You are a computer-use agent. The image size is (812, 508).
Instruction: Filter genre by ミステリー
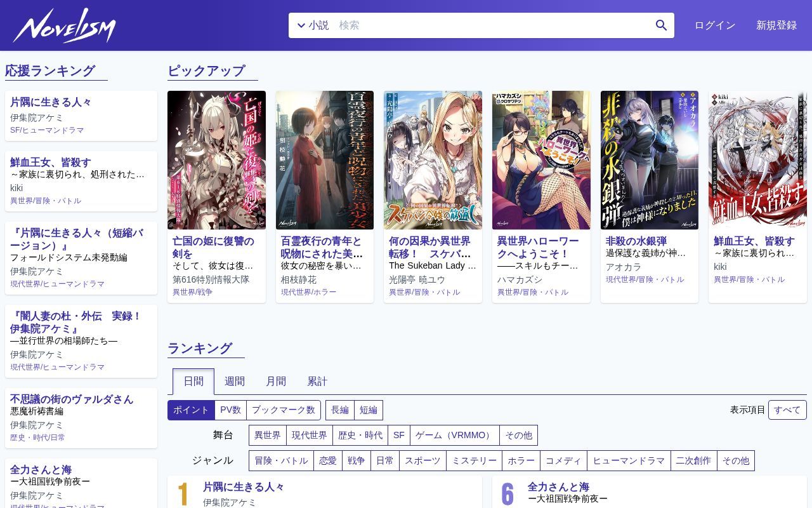[x=475, y=461]
